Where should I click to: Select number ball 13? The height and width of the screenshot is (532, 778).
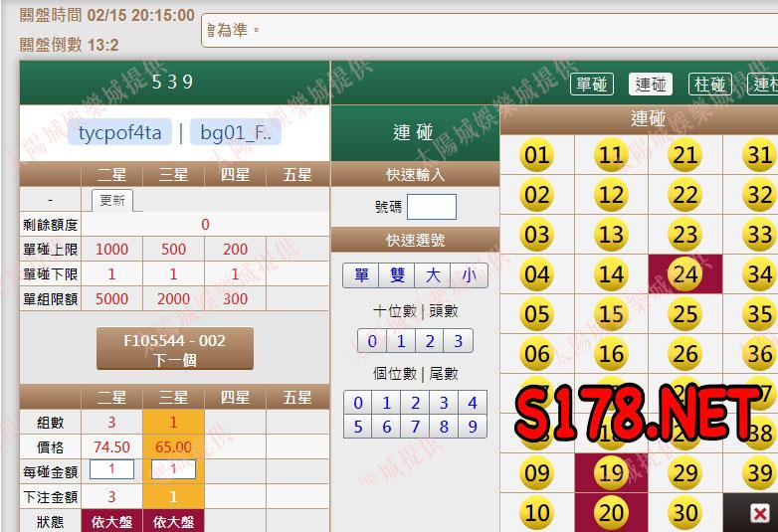[x=611, y=235]
